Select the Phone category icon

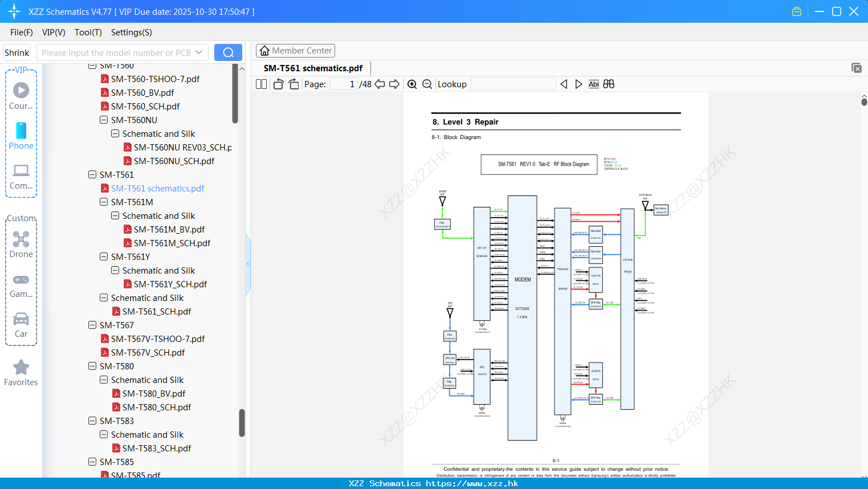click(21, 131)
